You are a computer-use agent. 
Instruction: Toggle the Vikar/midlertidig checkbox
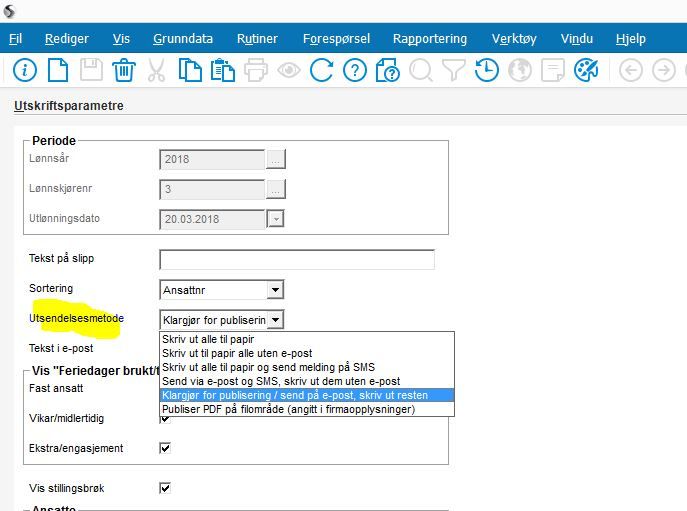[x=165, y=419]
